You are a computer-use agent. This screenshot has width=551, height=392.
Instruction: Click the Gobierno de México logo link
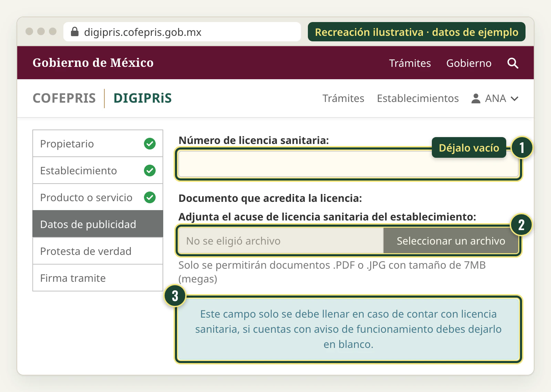(x=93, y=63)
